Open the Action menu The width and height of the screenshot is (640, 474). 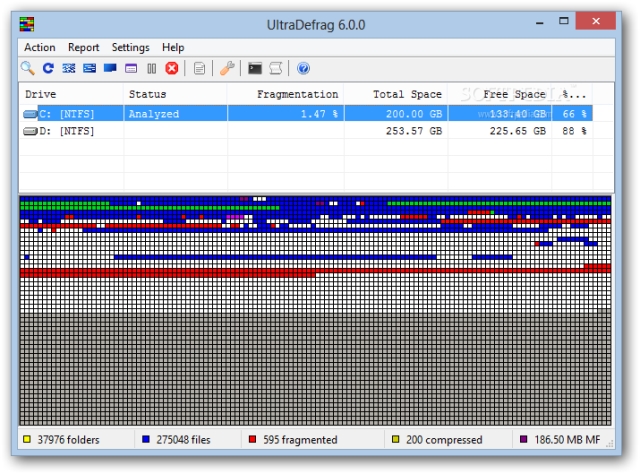coord(40,47)
